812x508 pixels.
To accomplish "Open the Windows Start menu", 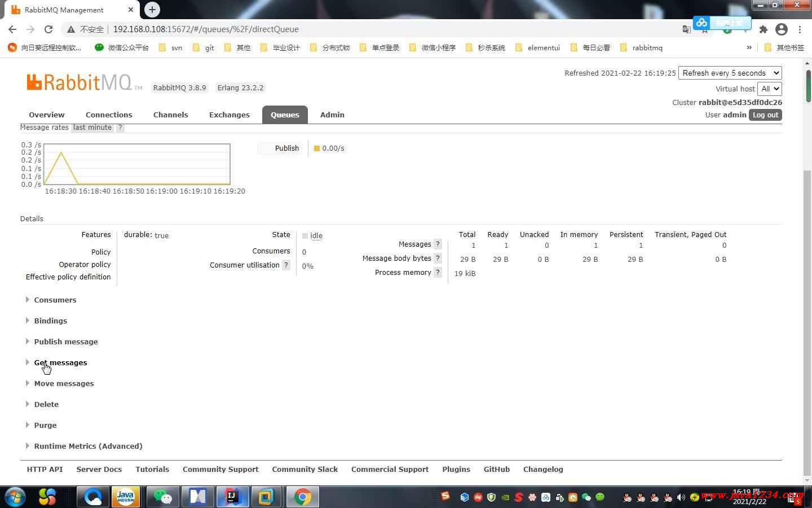I will pyautogui.click(x=15, y=497).
